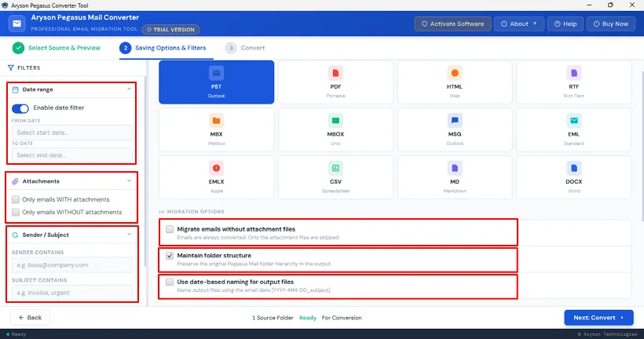Select the RTF Rich Text format icon

(x=574, y=73)
